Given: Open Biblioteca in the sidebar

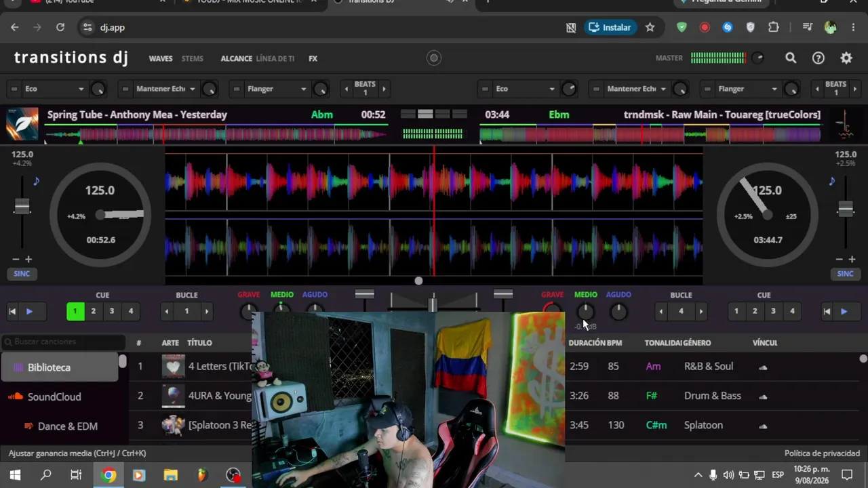Looking at the screenshot, I should pyautogui.click(x=60, y=367).
